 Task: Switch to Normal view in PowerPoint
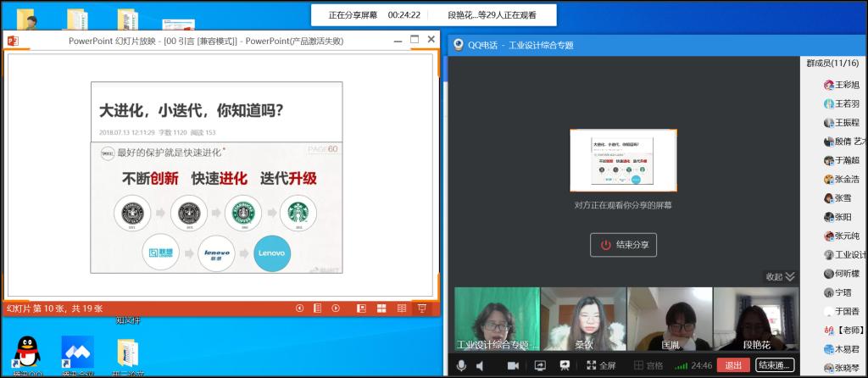point(361,309)
